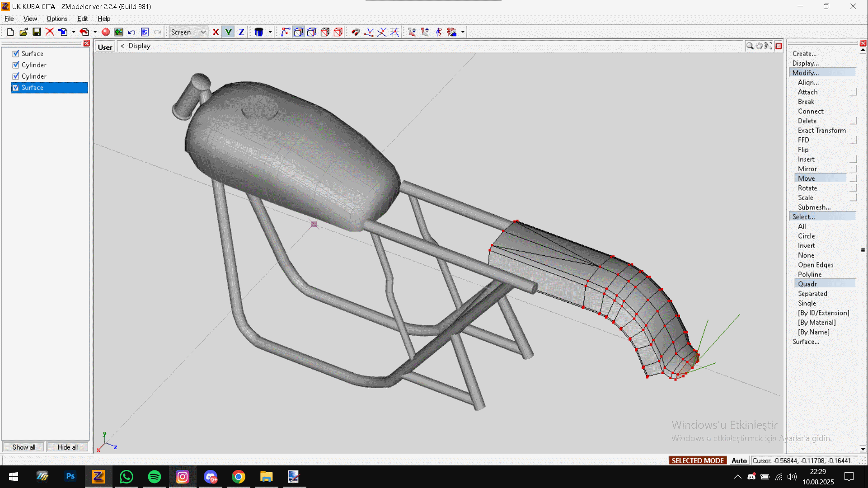This screenshot has width=868, height=488.
Task: Toggle the Y axis constraint button
Action: click(x=229, y=32)
